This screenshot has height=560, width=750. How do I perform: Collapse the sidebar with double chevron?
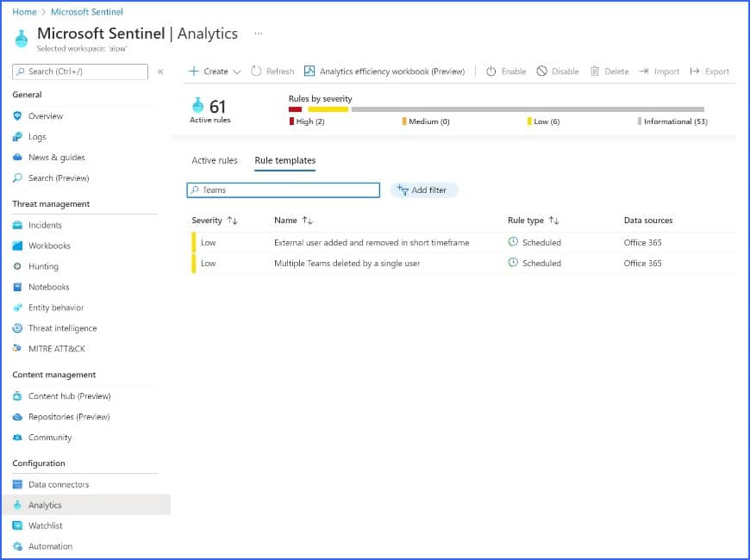click(x=160, y=72)
